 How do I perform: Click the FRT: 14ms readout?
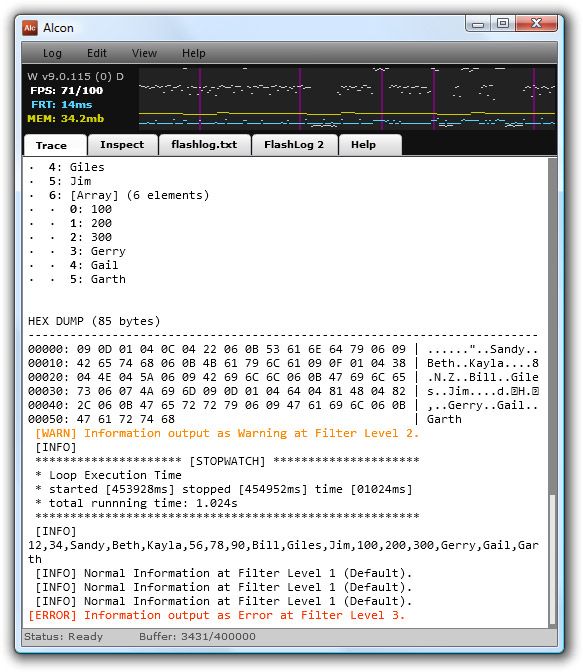pos(61,105)
